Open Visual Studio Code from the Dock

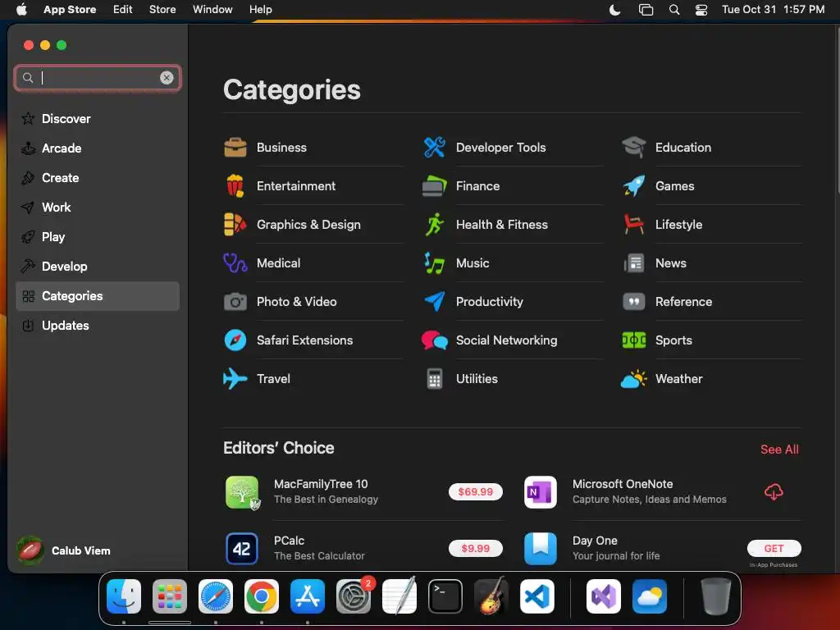pyautogui.click(x=537, y=596)
